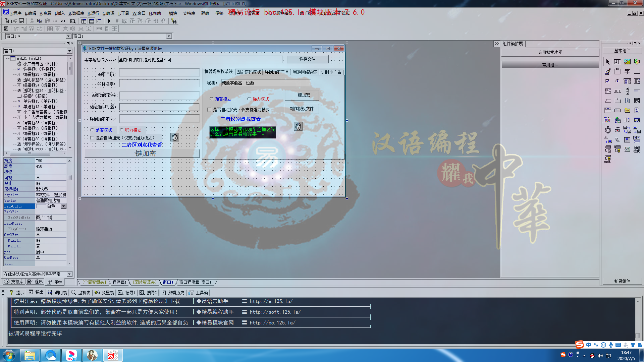Open the blue chat app on taskbar
Screen dimensions: 644x362
(x=51, y=355)
